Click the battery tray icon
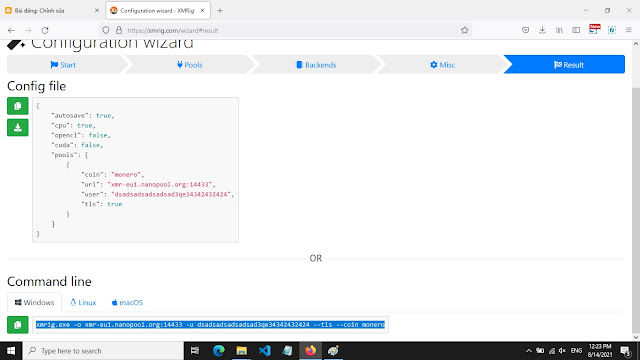640x360 pixels. [540, 351]
